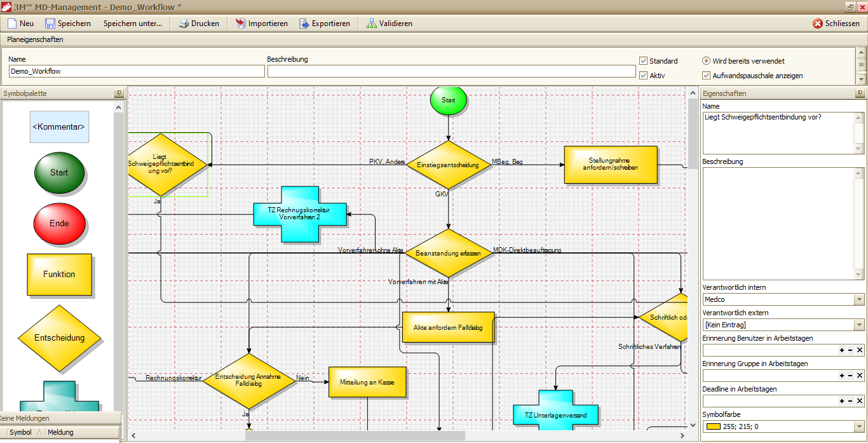The height and width of the screenshot is (443, 868).
Task: Click the Rechnungskorrektur connector label
Action: pyautogui.click(x=173, y=378)
